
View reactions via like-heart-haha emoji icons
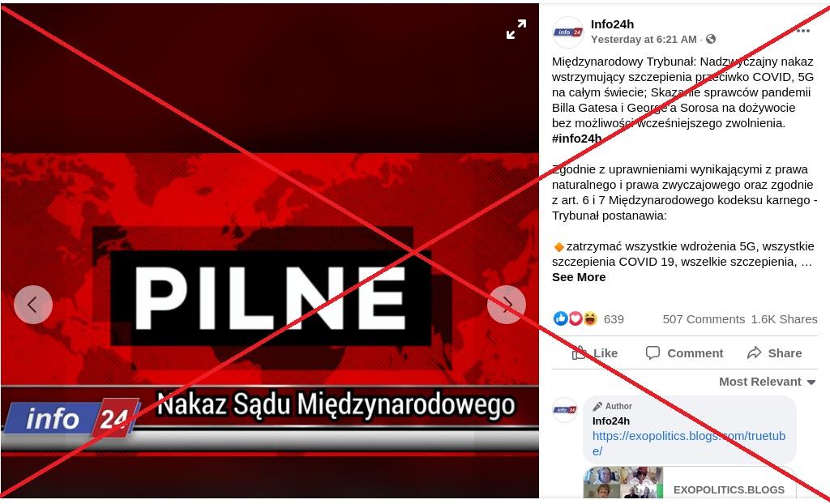point(575,318)
